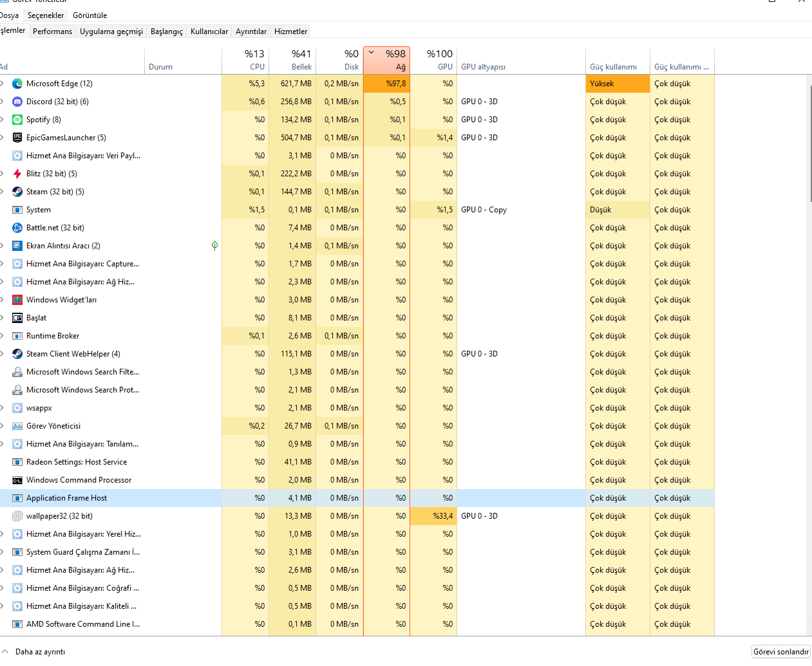Open the Dosya menu
Screen dimensions: 812x666
pos(9,15)
